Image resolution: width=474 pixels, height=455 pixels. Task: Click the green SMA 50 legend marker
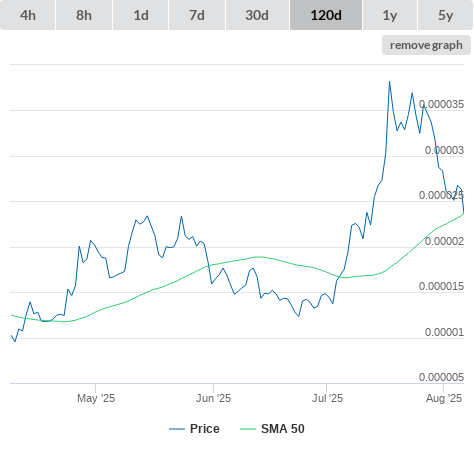(x=248, y=429)
